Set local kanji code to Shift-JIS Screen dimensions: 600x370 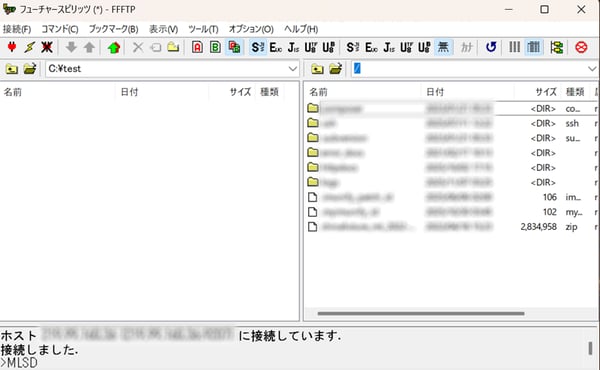[x=258, y=47]
